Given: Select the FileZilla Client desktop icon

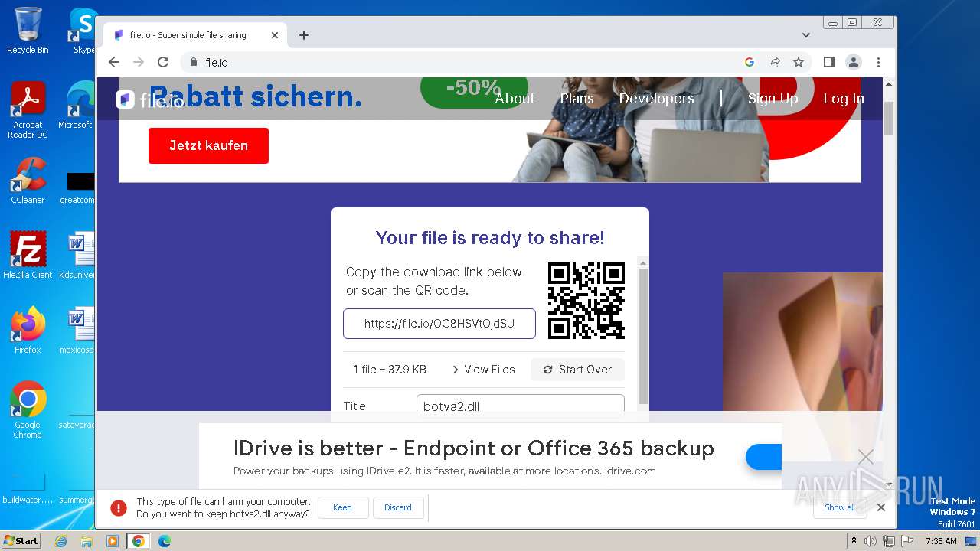Looking at the screenshot, I should 28,256.
